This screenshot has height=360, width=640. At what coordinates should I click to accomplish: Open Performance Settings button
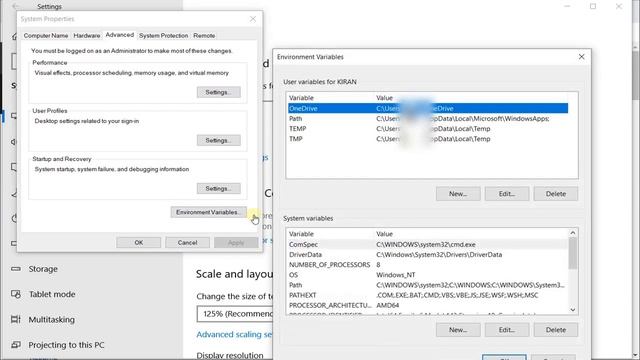(x=218, y=92)
